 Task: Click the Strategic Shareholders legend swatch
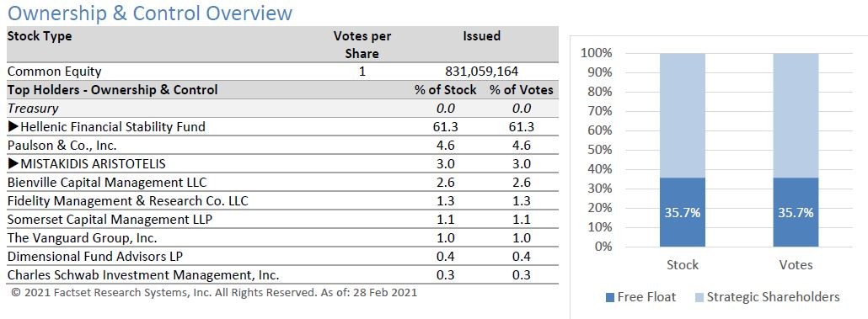[x=698, y=297]
